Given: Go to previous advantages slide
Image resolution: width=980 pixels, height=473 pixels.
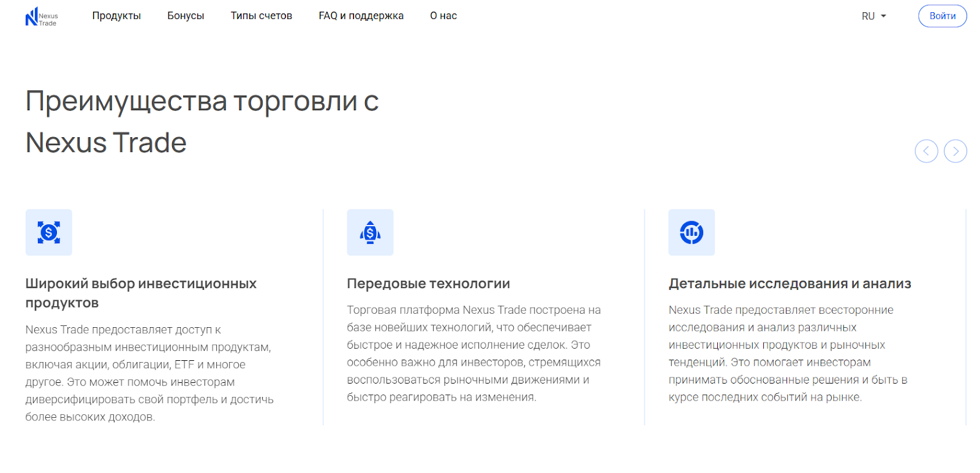Looking at the screenshot, I should pos(926,151).
